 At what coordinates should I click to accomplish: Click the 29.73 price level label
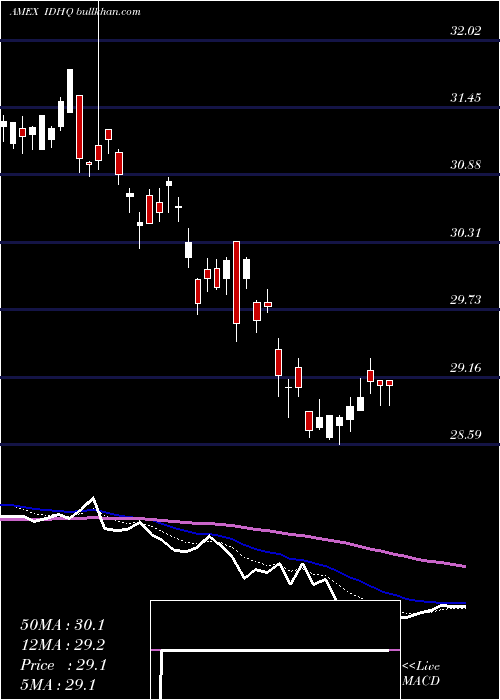coord(466,300)
